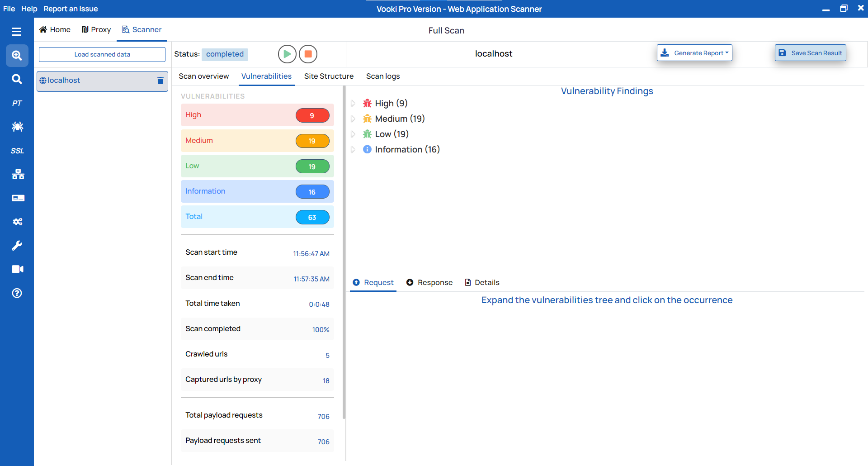
Task: Click the Low vulnerabilities green row
Action: point(257,166)
